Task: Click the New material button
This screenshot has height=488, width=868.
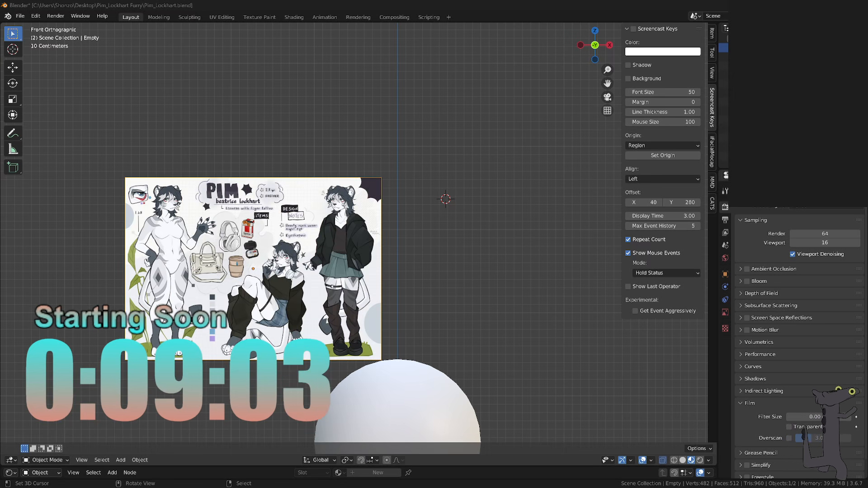Action: tap(378, 473)
